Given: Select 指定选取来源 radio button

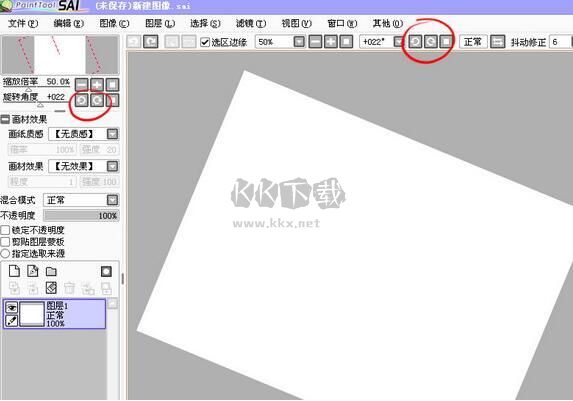Looking at the screenshot, I should pos(5,253).
